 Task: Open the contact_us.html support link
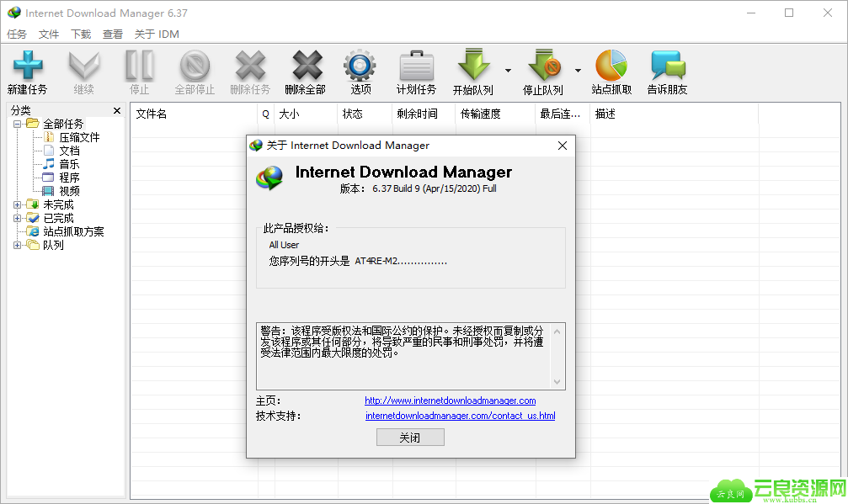pos(461,416)
